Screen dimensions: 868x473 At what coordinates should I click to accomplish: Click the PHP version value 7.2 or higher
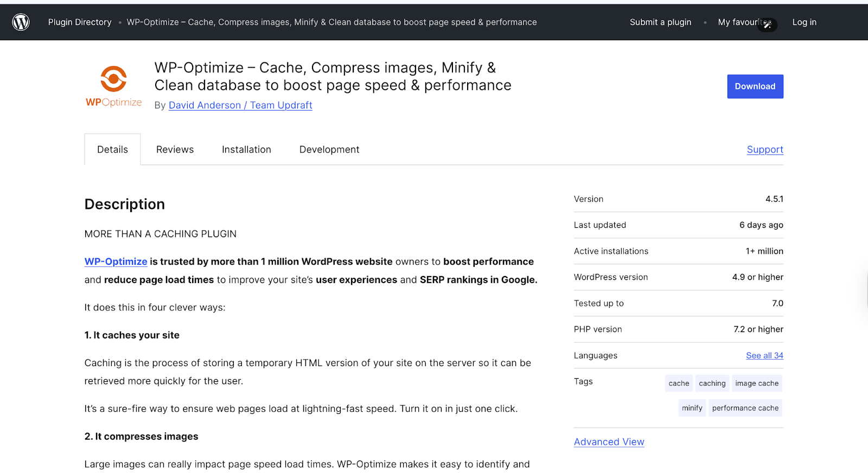758,329
